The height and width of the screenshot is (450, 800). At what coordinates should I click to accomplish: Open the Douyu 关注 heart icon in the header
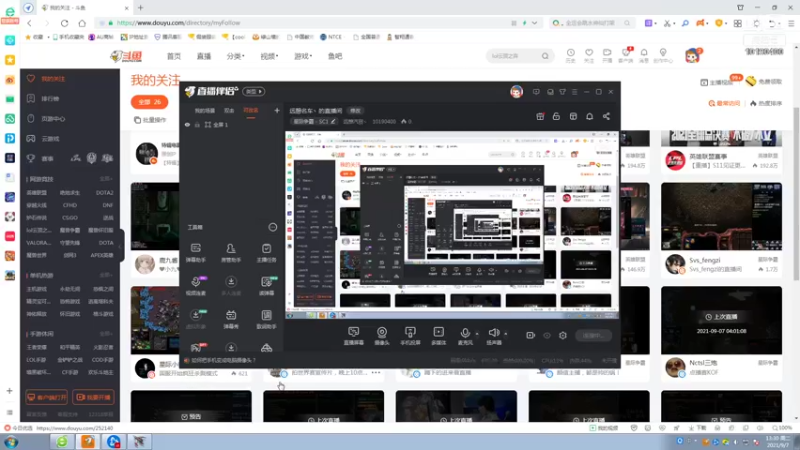coord(589,55)
